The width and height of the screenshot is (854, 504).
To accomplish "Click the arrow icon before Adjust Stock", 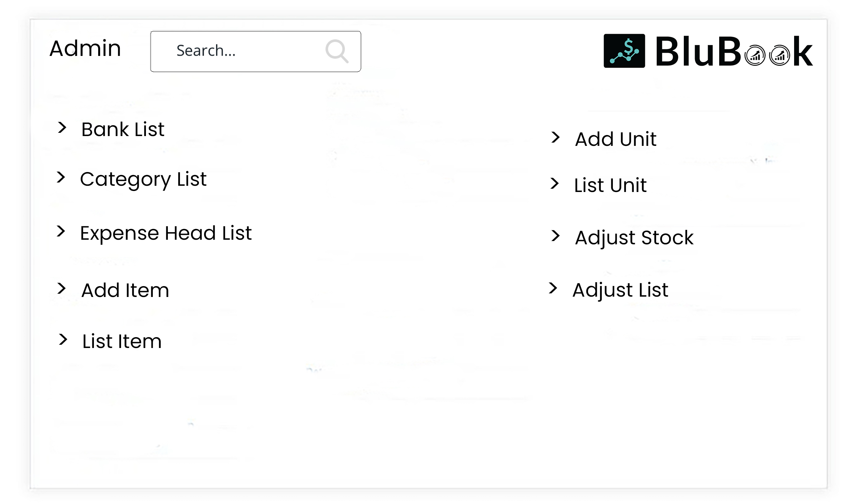I will pyautogui.click(x=555, y=236).
